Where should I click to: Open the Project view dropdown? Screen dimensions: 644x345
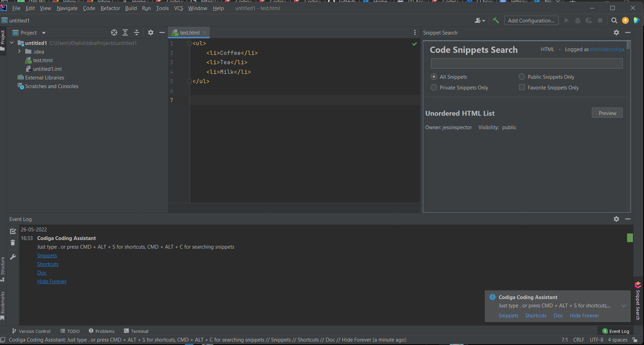[44, 33]
